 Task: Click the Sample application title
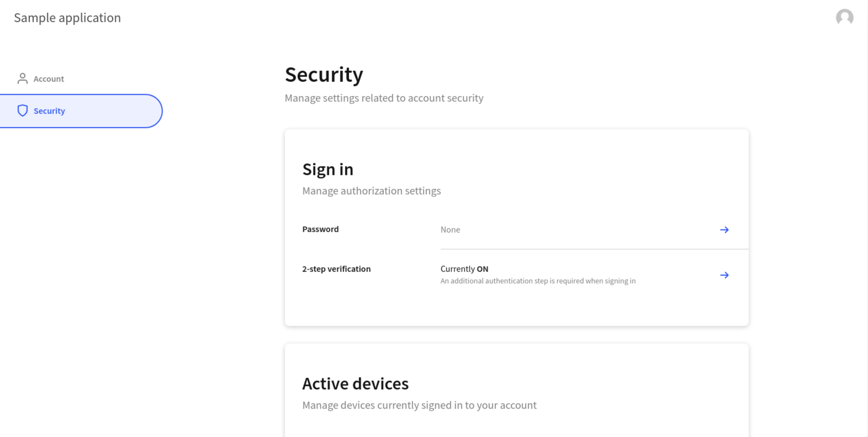67,17
